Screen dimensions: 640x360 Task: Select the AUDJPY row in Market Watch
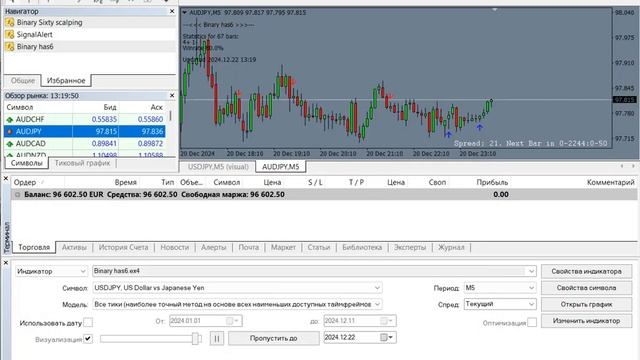pyautogui.click(x=84, y=131)
